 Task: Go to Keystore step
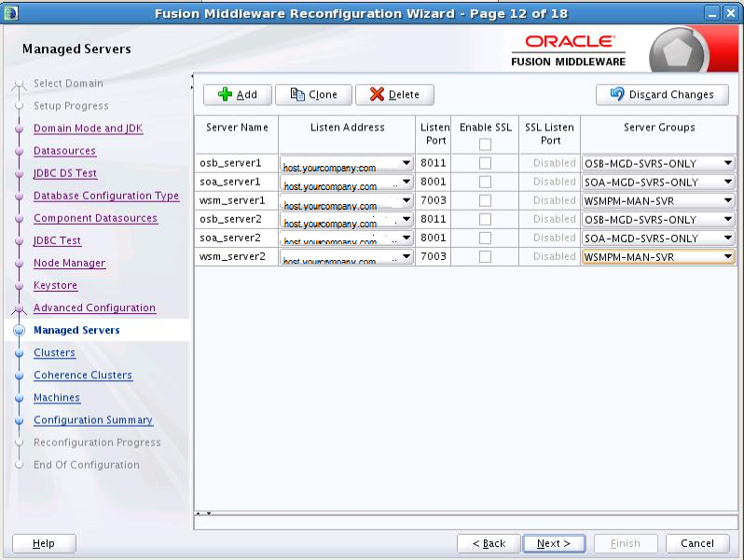(56, 285)
